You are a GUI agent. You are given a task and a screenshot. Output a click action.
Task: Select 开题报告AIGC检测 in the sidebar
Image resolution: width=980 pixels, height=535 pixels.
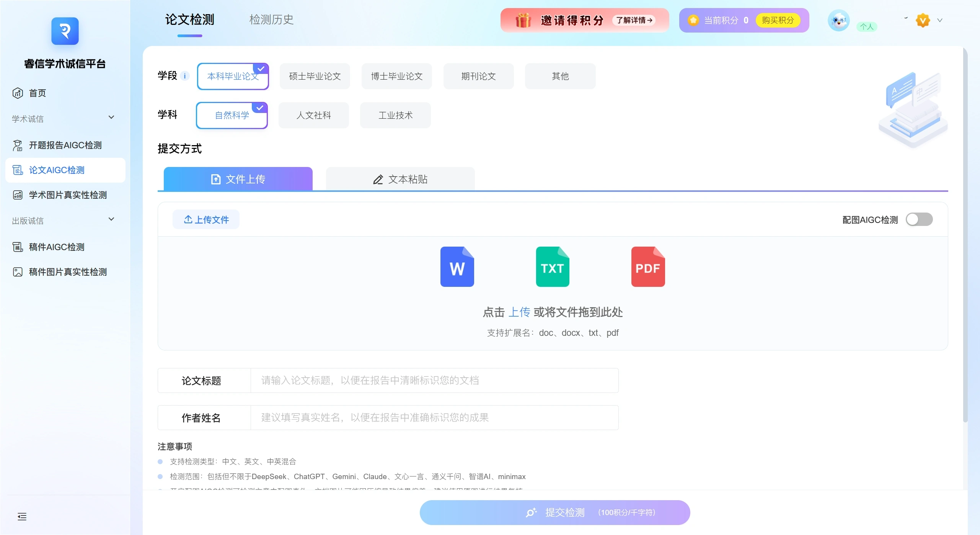pyautogui.click(x=65, y=145)
